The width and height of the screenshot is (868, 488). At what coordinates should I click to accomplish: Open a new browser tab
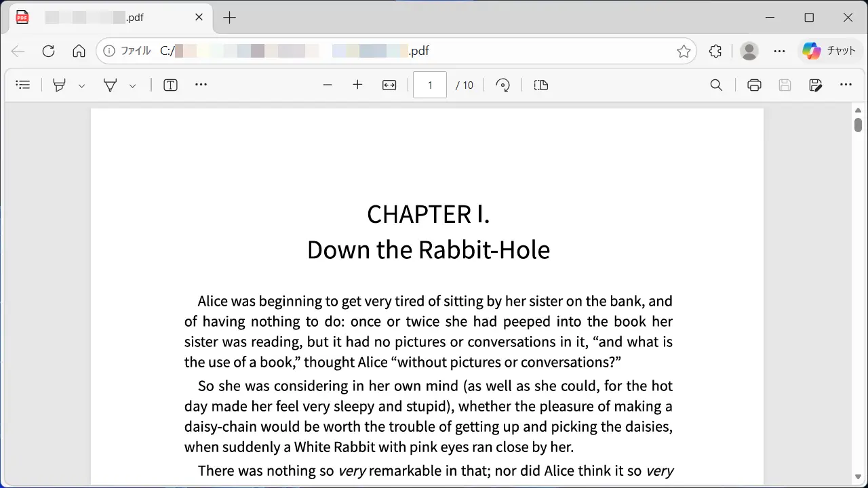[x=230, y=18]
